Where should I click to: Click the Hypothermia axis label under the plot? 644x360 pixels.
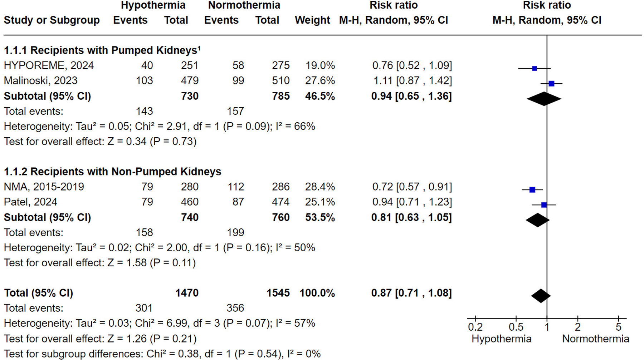coord(501,339)
